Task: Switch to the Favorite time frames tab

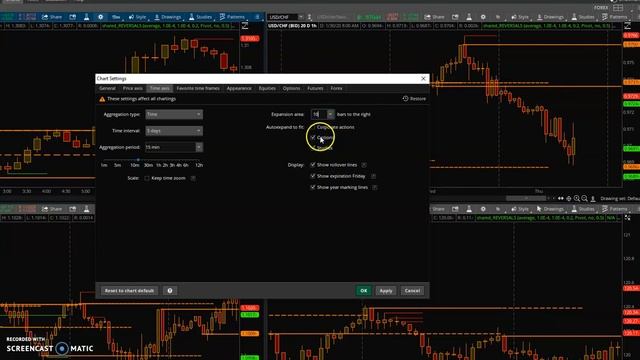Action: (198, 88)
